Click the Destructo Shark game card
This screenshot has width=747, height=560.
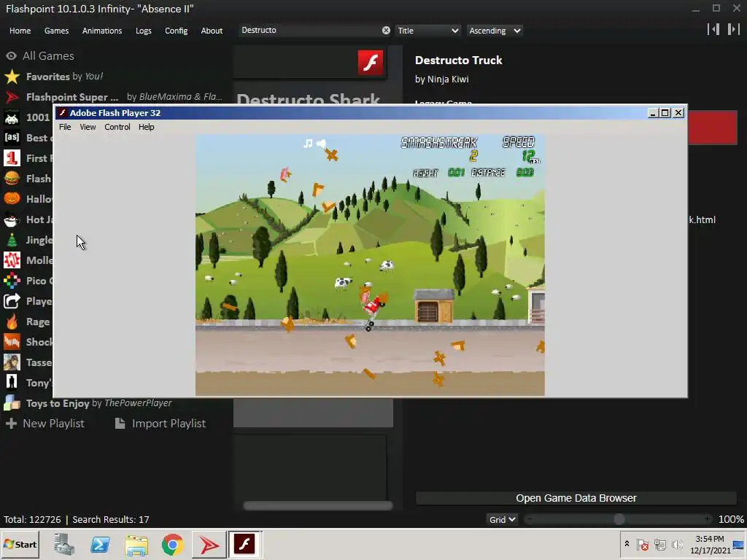[x=310, y=75]
